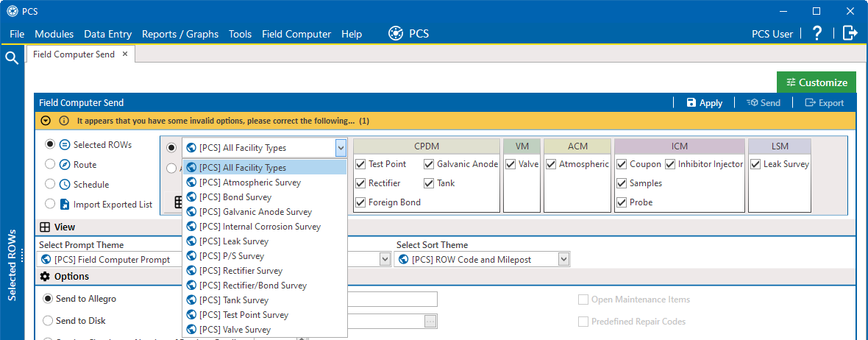
Task: Choose [PCS] Bond Survey from list
Action: (x=265, y=196)
